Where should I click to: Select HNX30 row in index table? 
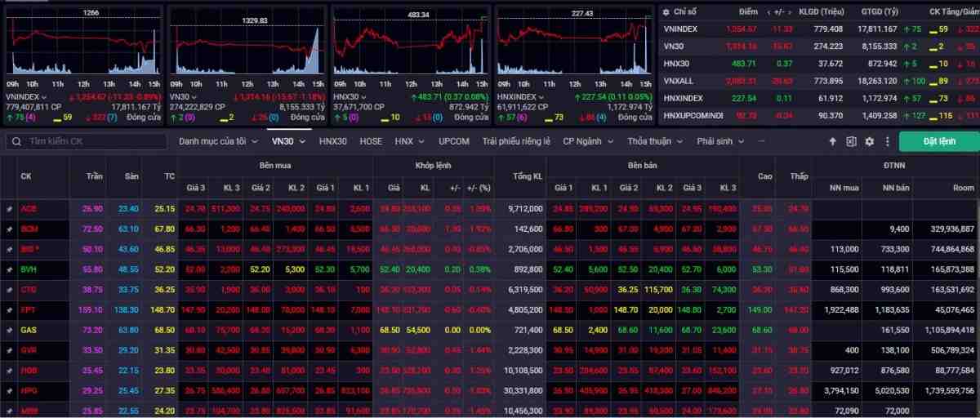pyautogui.click(x=819, y=64)
